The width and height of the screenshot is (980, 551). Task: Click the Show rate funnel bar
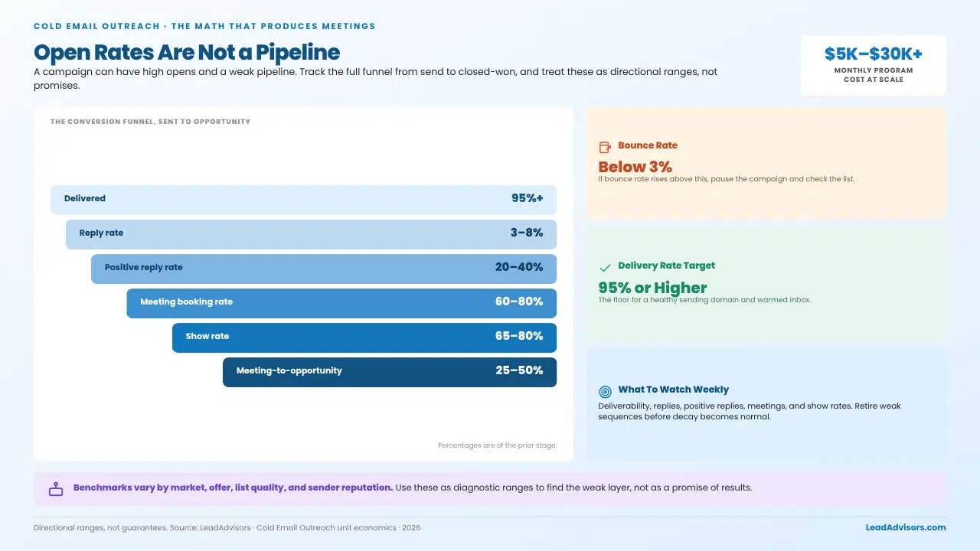[364, 337]
